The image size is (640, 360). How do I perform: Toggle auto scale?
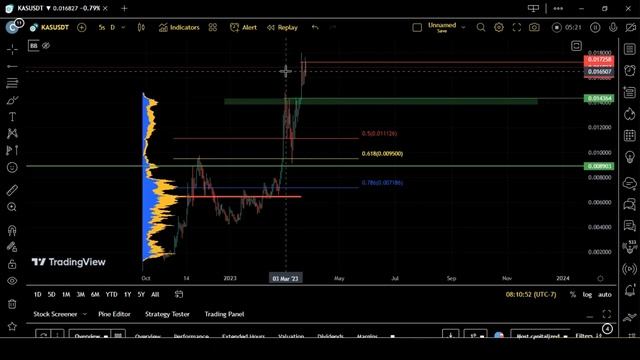pyautogui.click(x=605, y=294)
